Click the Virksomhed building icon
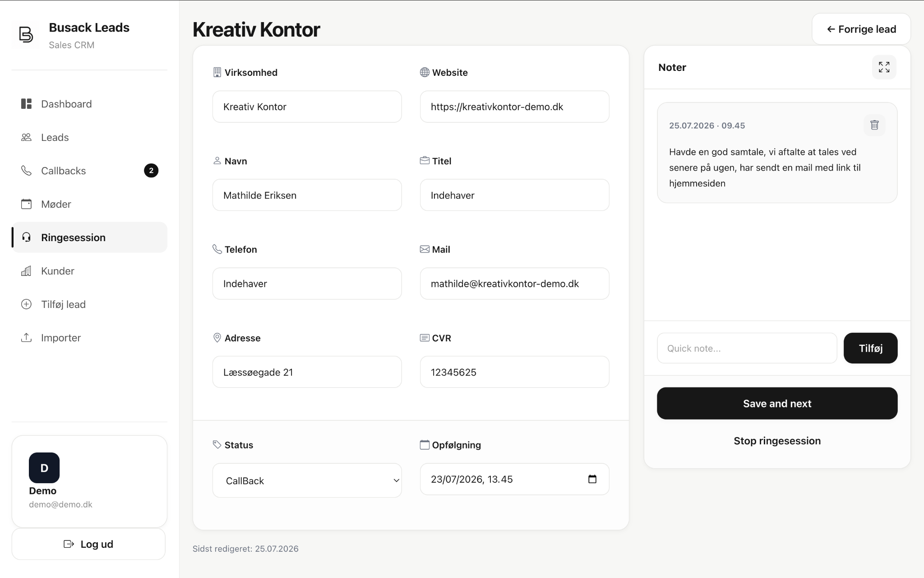The width and height of the screenshot is (924, 578). 217,72
